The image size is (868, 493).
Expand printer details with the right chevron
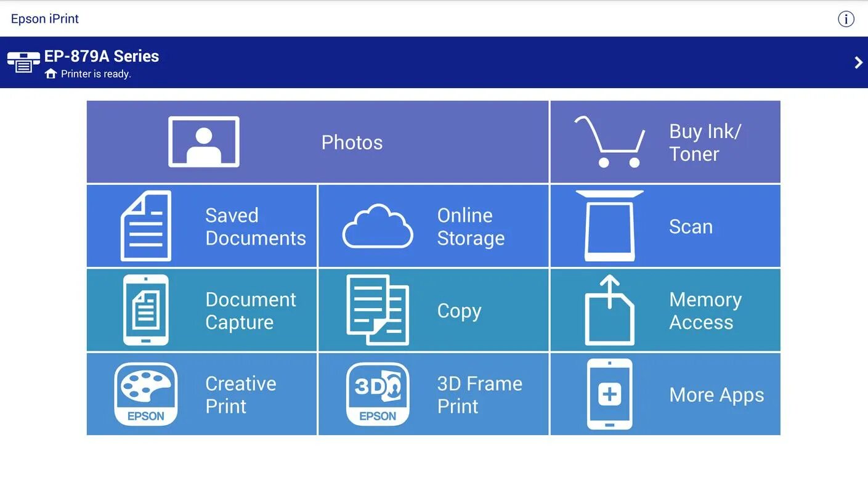[858, 62]
